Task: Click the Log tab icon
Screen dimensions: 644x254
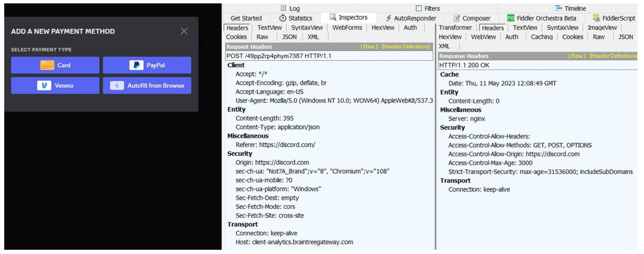Action: point(283,8)
